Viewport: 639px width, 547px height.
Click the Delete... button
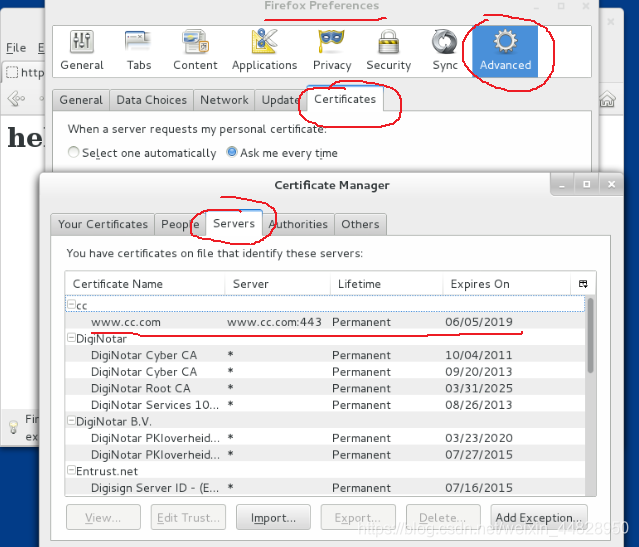(443, 518)
